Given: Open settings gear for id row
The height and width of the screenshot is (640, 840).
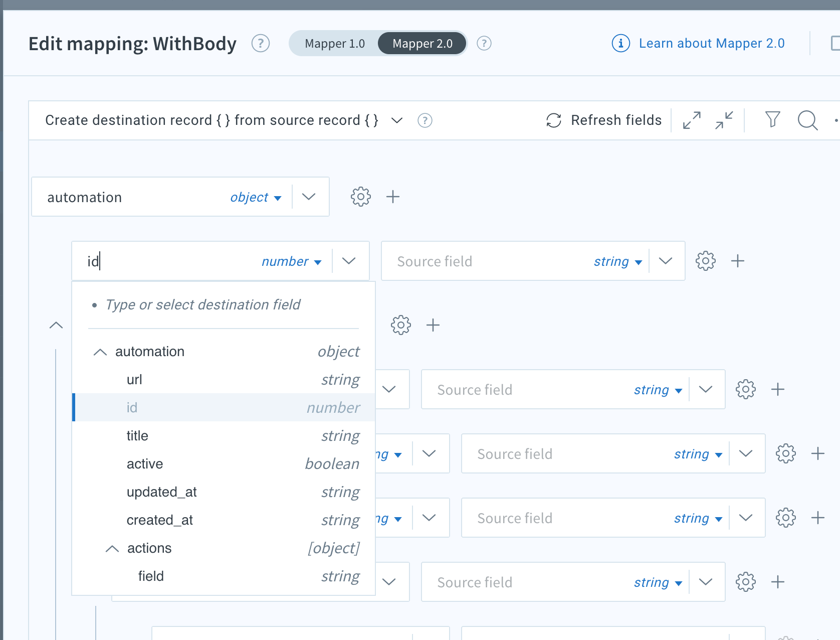Looking at the screenshot, I should tap(706, 261).
